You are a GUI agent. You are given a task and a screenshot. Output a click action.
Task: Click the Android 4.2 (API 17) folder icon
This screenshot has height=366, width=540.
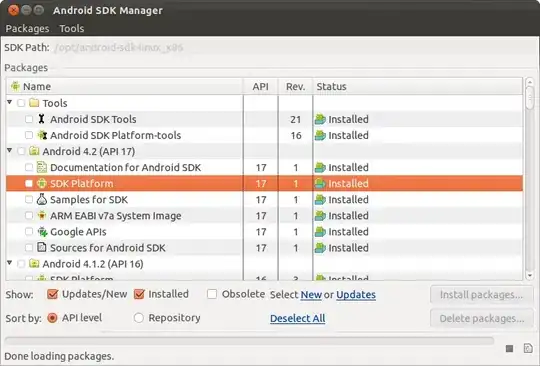34,151
